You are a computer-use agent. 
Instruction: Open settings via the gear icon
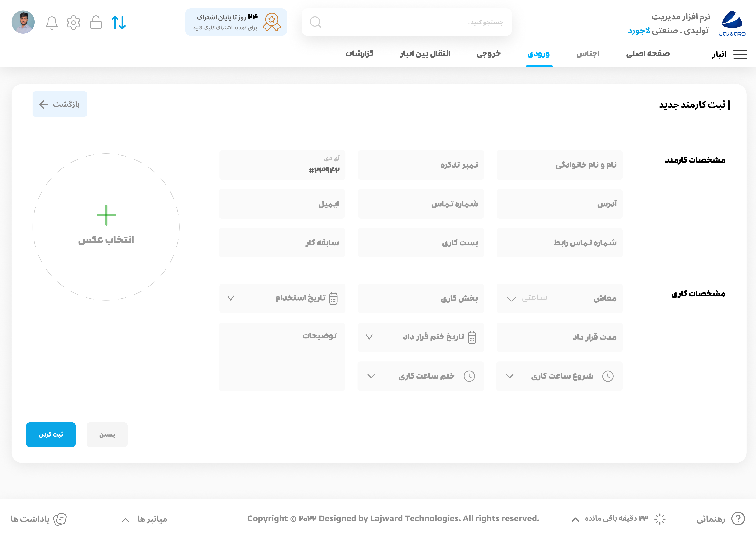pyautogui.click(x=73, y=23)
